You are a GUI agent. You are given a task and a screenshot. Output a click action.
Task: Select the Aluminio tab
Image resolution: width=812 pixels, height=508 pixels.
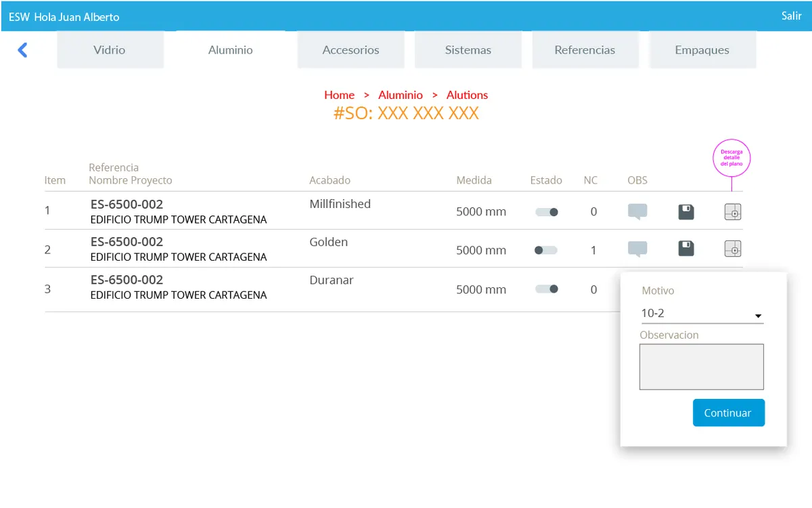point(231,49)
